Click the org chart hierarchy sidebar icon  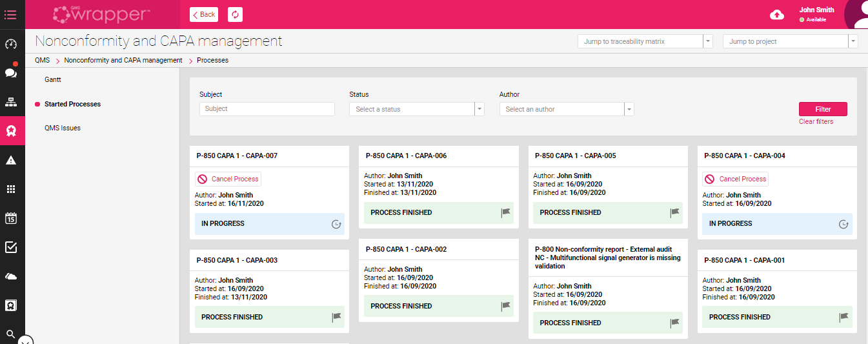tap(11, 102)
